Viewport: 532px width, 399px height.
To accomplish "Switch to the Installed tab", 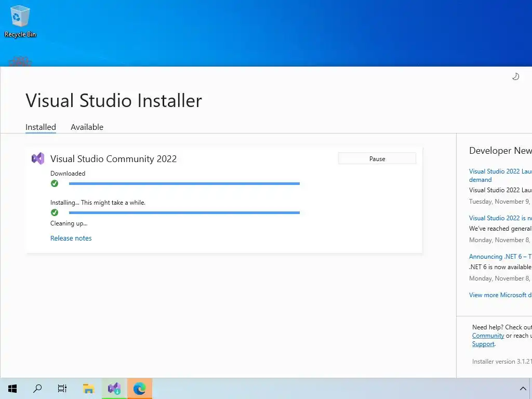I will 41,127.
